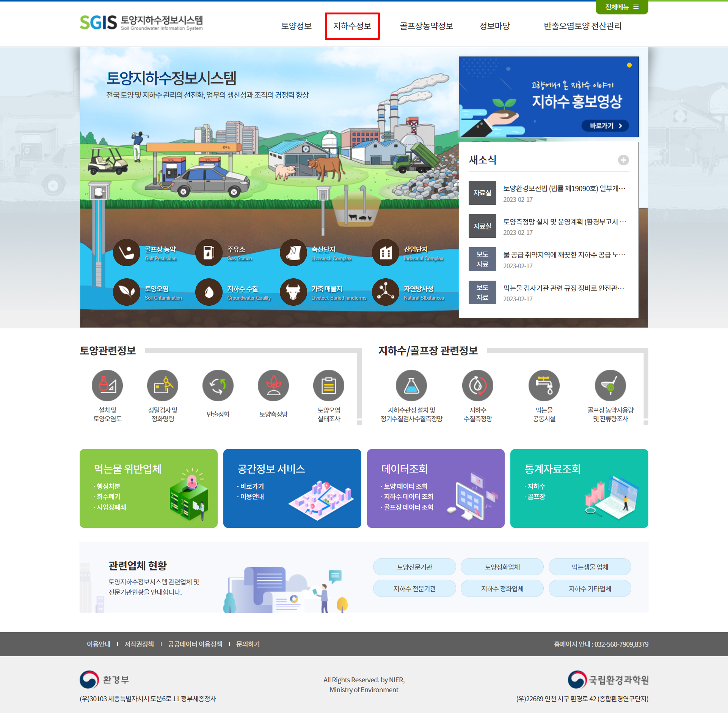This screenshot has width=728, height=713.
Task: Open the 지하수정보 menu tab
Action: coord(352,26)
